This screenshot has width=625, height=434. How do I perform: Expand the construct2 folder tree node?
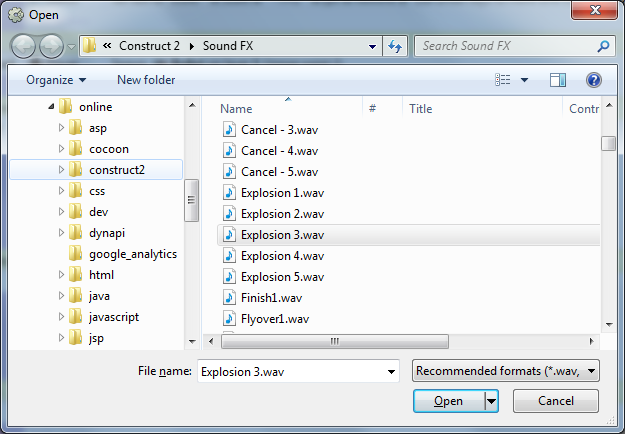[61, 170]
